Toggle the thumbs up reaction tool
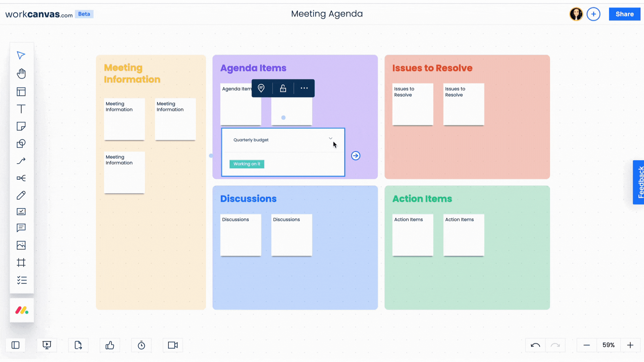644x362 pixels. 110,345
